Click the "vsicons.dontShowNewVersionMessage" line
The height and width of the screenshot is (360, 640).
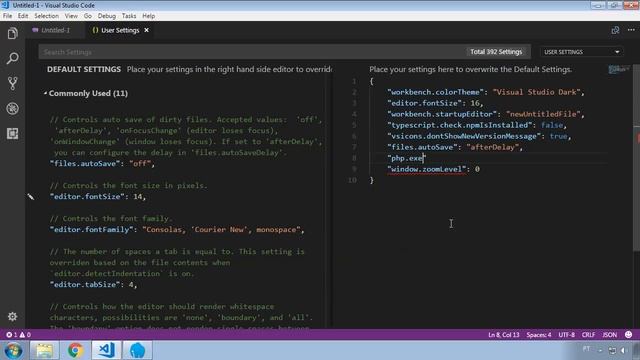coord(479,136)
